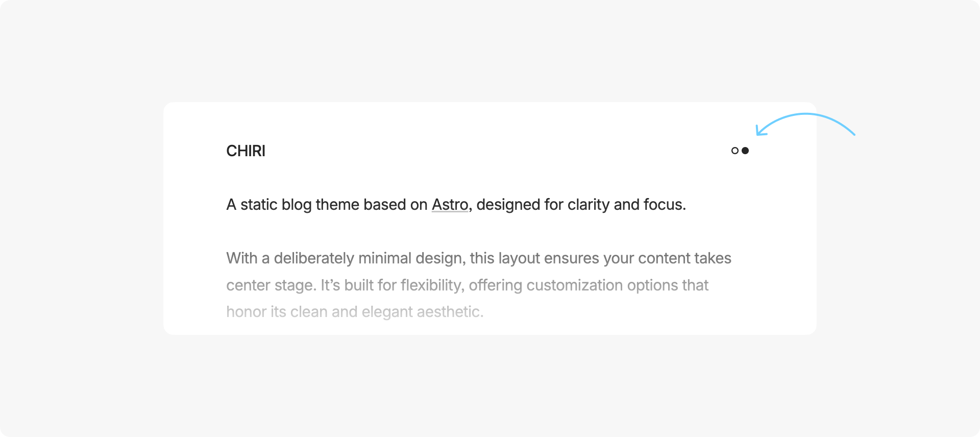
Task: Click the tagline about clarity and focus
Action: tap(456, 204)
